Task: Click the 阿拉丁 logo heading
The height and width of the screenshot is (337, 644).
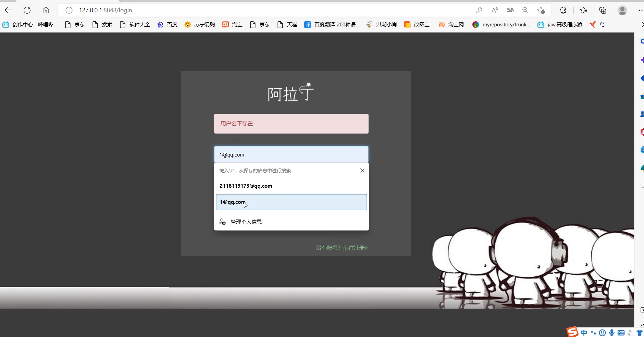Action: (290, 92)
